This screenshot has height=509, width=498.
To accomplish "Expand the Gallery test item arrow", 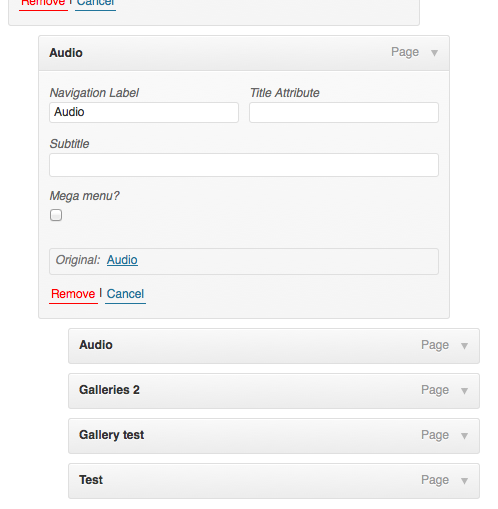I will click(464, 436).
